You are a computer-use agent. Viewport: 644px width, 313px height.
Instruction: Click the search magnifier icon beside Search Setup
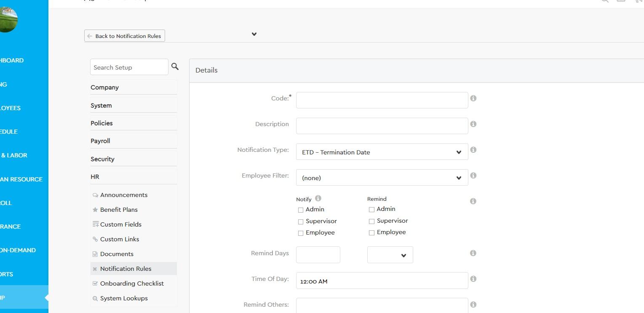point(175,67)
